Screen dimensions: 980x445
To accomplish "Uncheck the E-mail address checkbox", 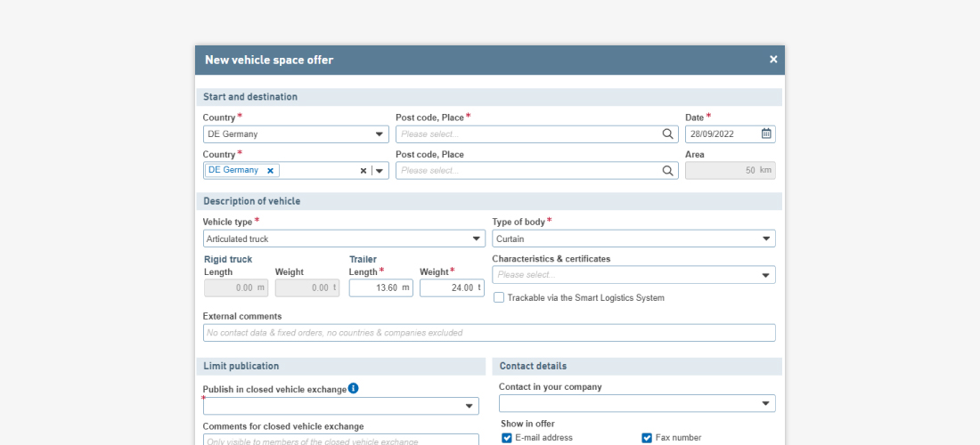I will [x=507, y=438].
